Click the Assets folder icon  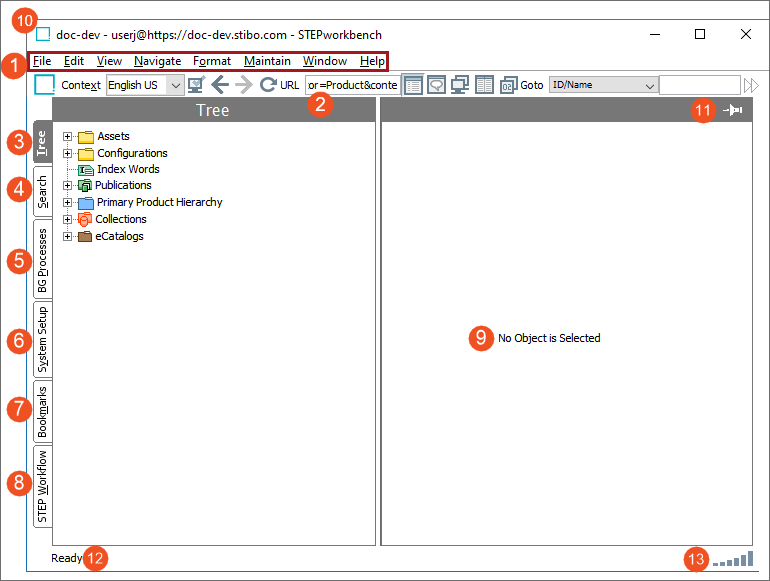[x=86, y=137]
